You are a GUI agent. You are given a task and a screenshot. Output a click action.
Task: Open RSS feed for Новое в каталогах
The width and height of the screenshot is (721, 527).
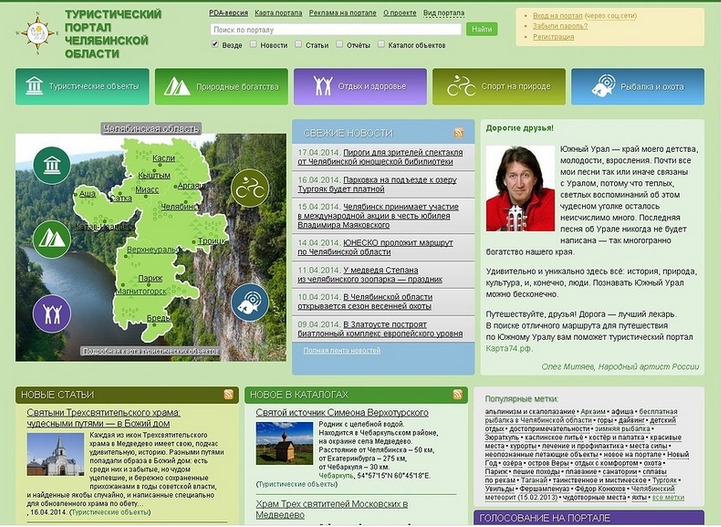click(x=458, y=394)
